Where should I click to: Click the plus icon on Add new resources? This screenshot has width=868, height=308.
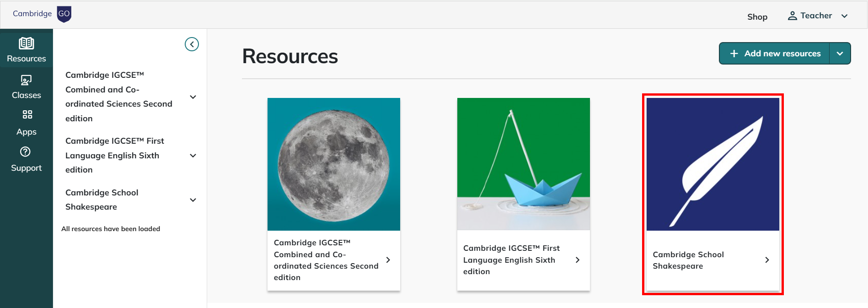pos(734,54)
